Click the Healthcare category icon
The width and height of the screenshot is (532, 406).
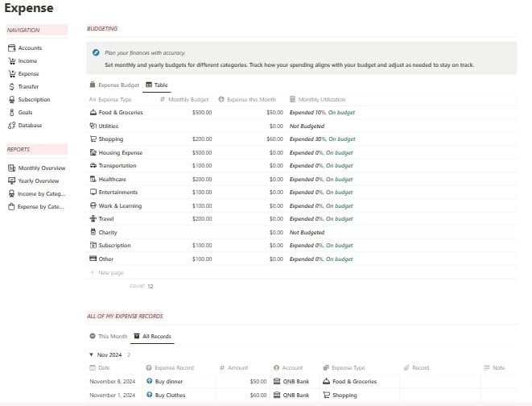(93, 179)
